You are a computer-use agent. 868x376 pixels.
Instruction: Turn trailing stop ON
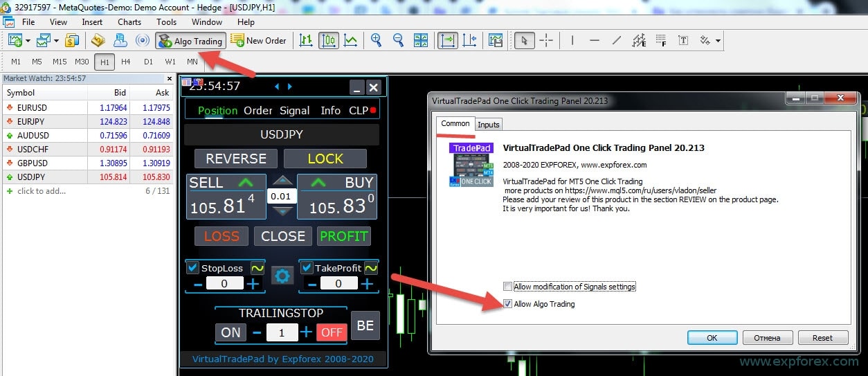tap(230, 332)
